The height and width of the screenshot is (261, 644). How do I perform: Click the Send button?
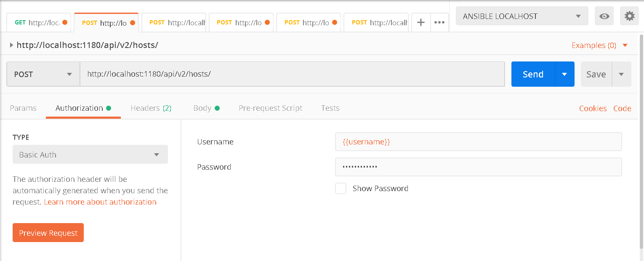click(533, 74)
